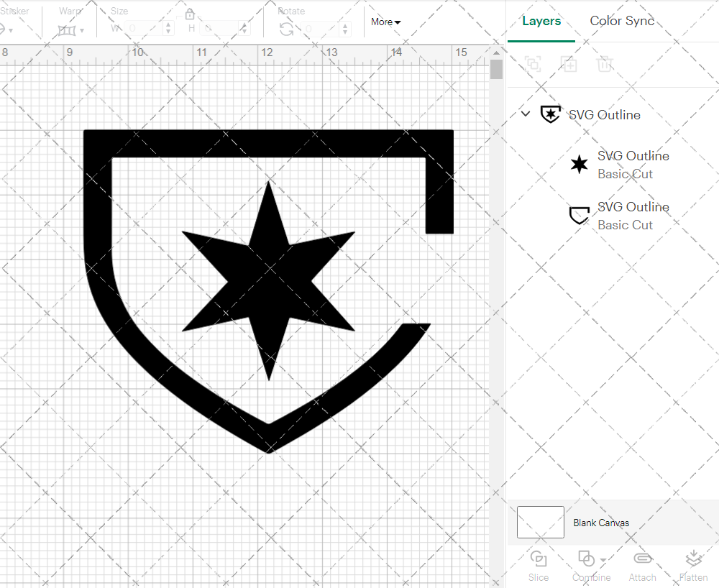The width and height of the screenshot is (719, 588).
Task: Collapse the SVG Outline group chevron
Action: tap(526, 114)
